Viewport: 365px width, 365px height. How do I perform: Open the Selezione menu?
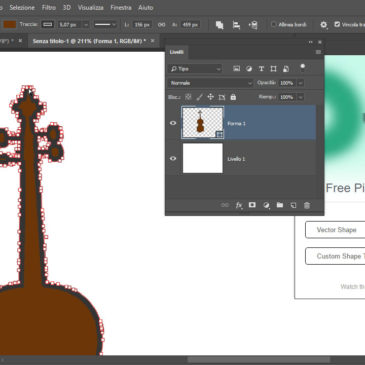pyautogui.click(x=22, y=7)
